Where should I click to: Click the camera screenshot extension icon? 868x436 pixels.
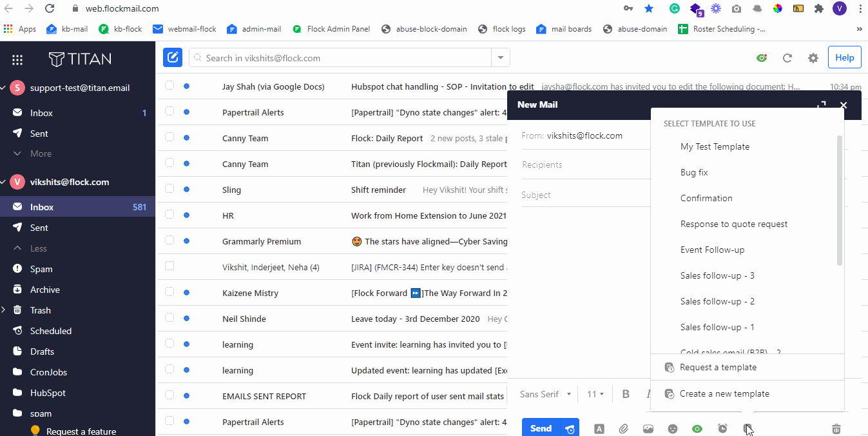pyautogui.click(x=737, y=8)
